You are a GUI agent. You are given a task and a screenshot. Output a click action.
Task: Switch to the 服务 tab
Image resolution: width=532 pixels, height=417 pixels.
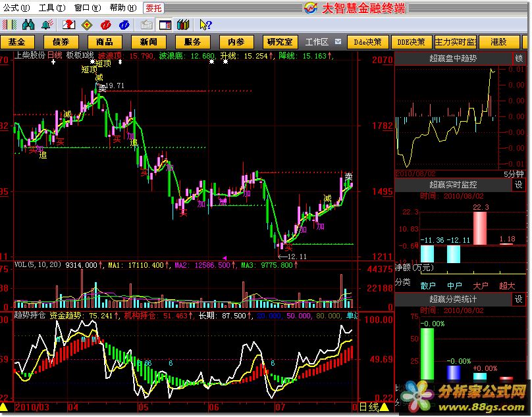click(x=192, y=42)
